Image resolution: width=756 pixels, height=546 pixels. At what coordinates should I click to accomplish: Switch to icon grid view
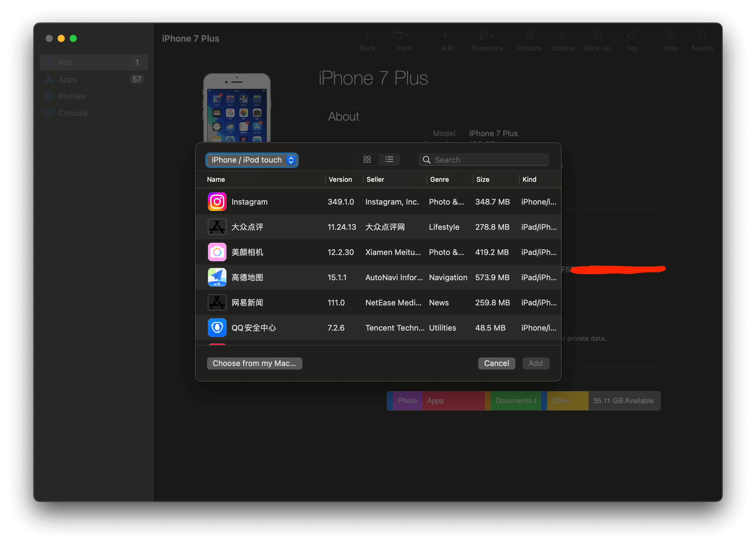click(367, 160)
